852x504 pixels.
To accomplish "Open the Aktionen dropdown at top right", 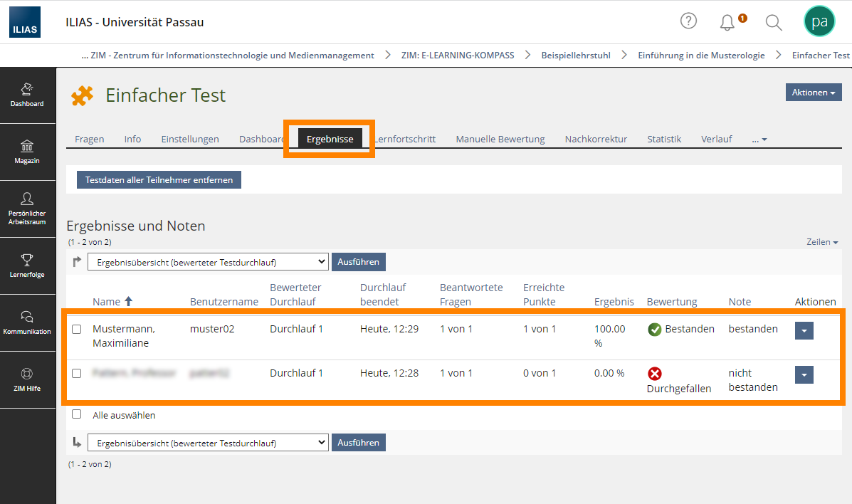I will coord(814,93).
